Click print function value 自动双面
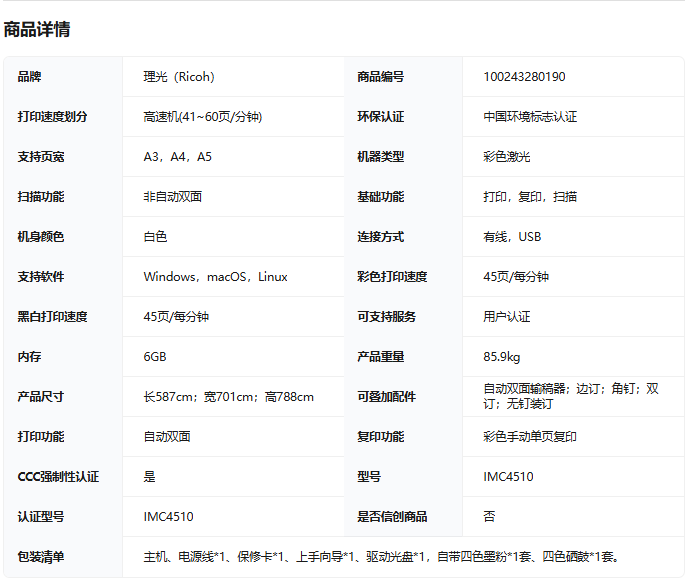691x585 pixels. click(x=167, y=437)
